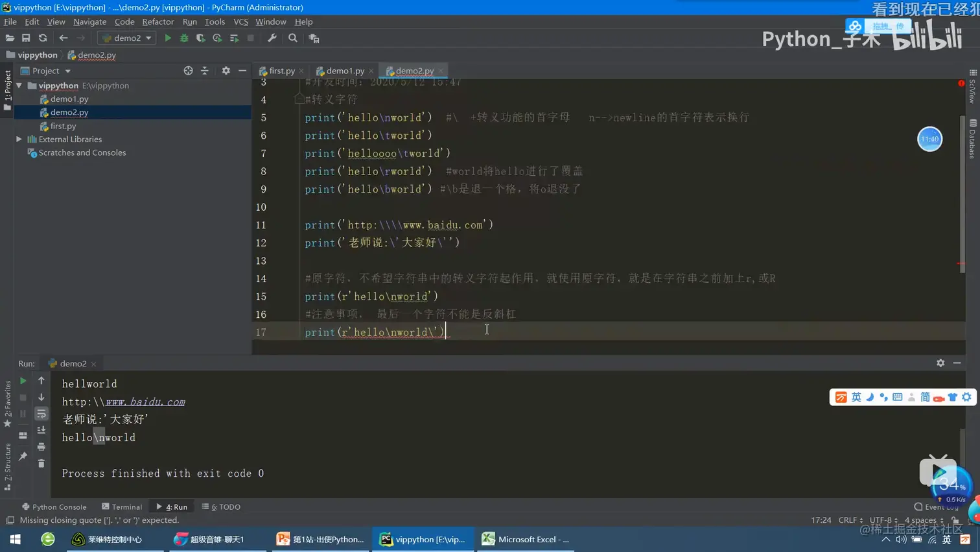Open the Navigate menu
The image size is (980, 552).
coord(89,22)
